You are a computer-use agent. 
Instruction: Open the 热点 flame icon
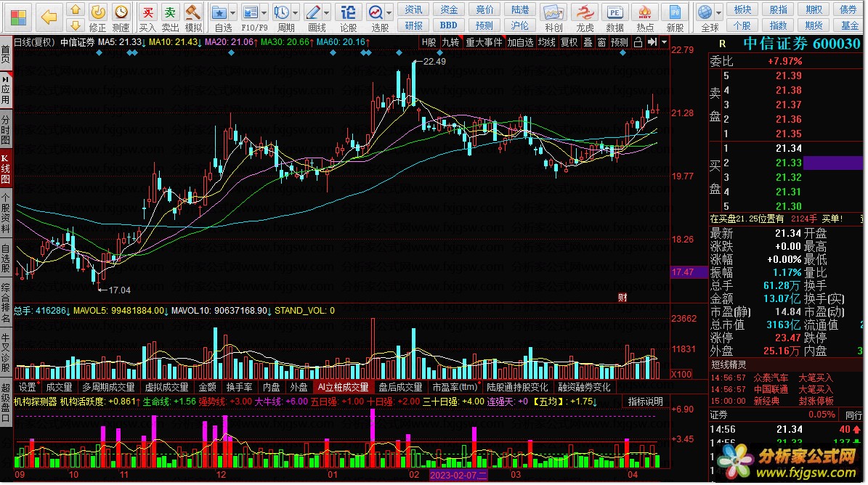pyautogui.click(x=645, y=12)
